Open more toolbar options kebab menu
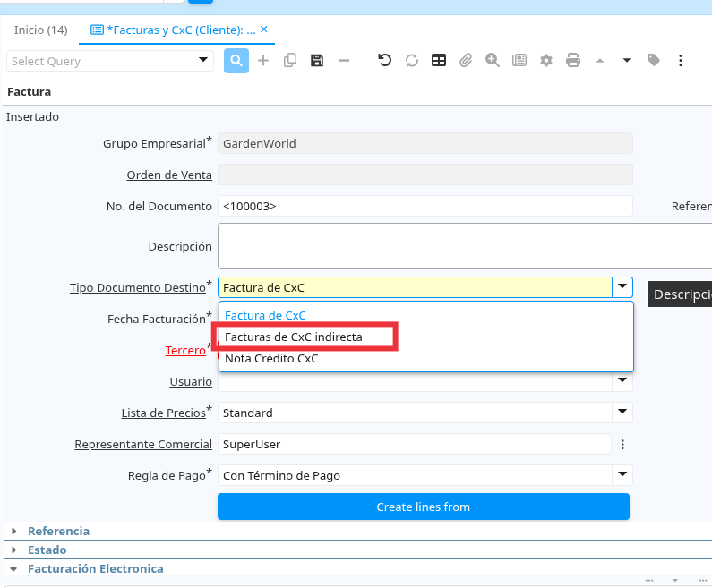Viewport: 712px width, 588px height. [x=681, y=60]
